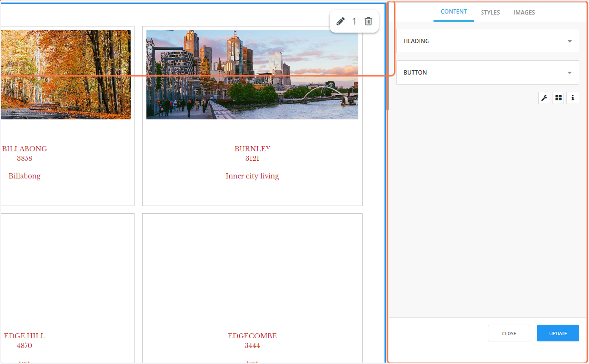Click the postcode 4870 text

click(25, 346)
